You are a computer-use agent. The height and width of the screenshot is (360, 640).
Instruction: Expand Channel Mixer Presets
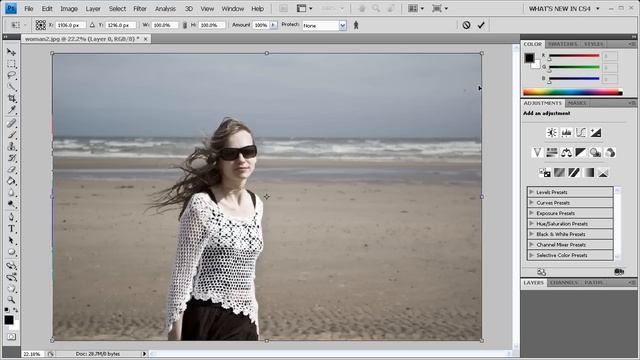click(x=531, y=244)
